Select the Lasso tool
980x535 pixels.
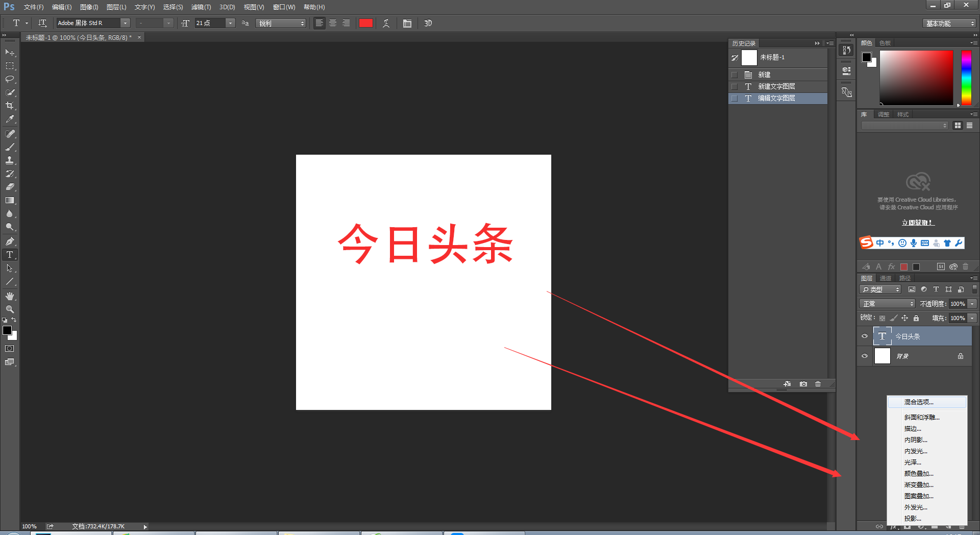click(10, 79)
